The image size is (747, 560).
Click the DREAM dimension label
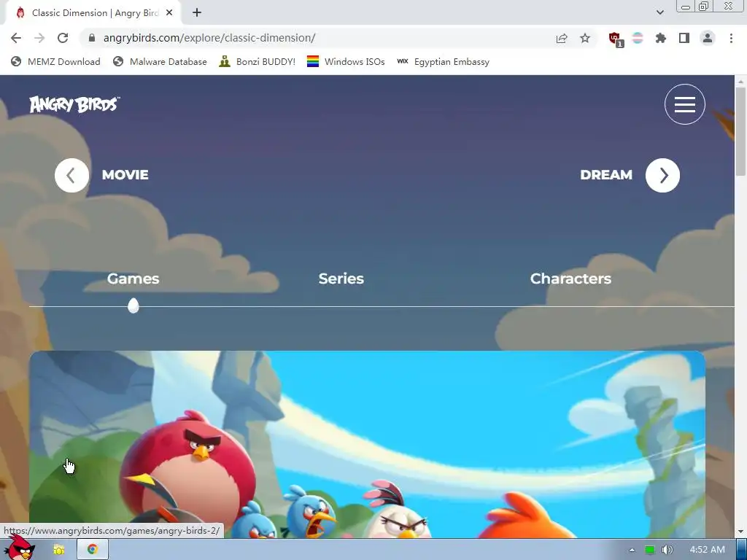(606, 175)
